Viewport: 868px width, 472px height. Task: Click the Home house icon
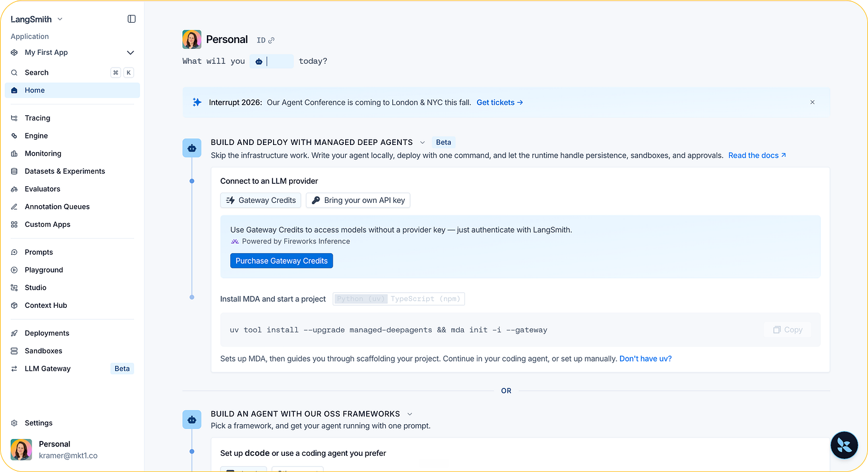14,90
